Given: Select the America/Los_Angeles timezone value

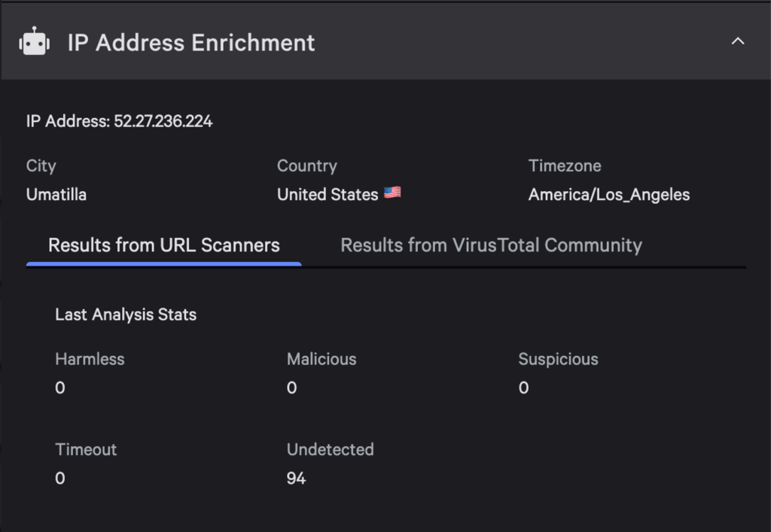Looking at the screenshot, I should pyautogui.click(x=608, y=195).
